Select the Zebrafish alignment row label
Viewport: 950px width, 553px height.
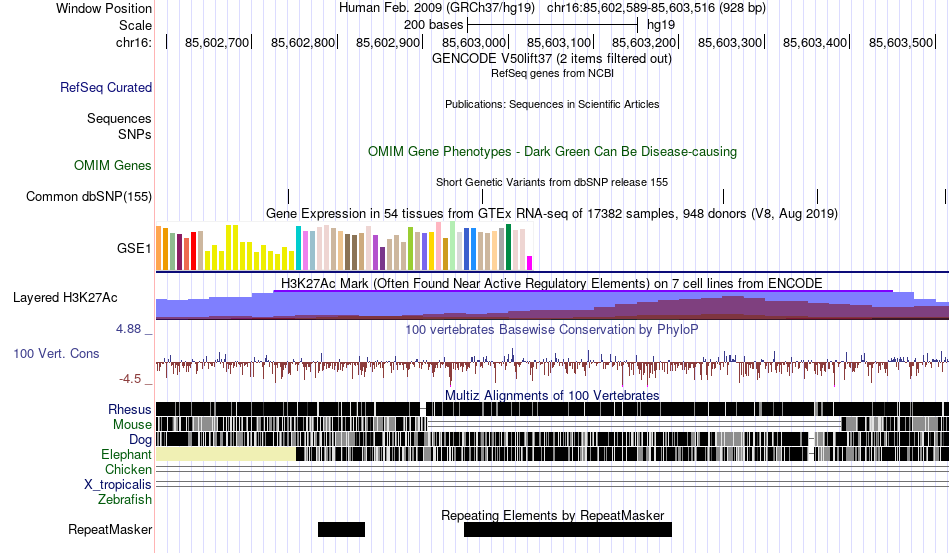(125, 499)
